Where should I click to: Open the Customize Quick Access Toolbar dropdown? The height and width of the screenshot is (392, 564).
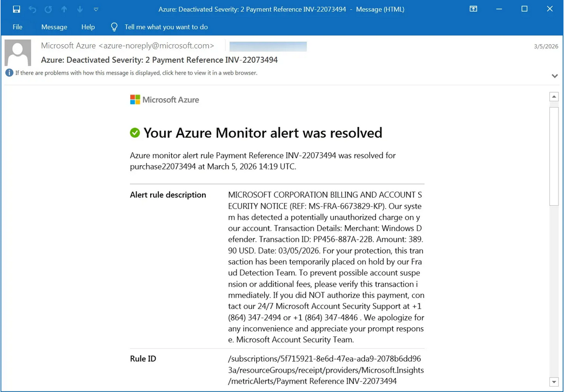pyautogui.click(x=96, y=9)
